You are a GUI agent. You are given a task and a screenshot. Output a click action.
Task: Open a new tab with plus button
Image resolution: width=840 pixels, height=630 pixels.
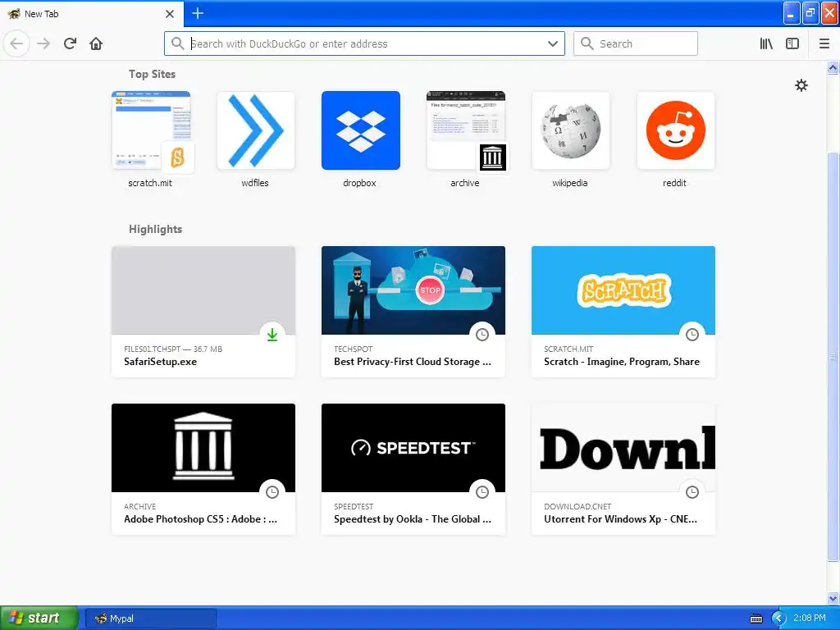[x=198, y=13]
